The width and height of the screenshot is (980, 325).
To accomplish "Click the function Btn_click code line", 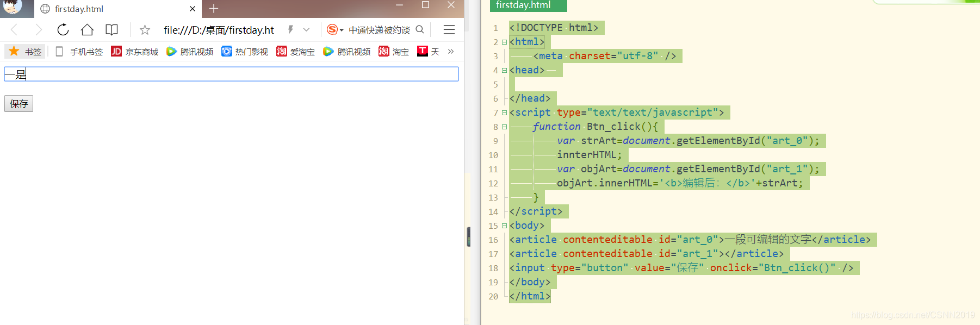I will pos(595,127).
